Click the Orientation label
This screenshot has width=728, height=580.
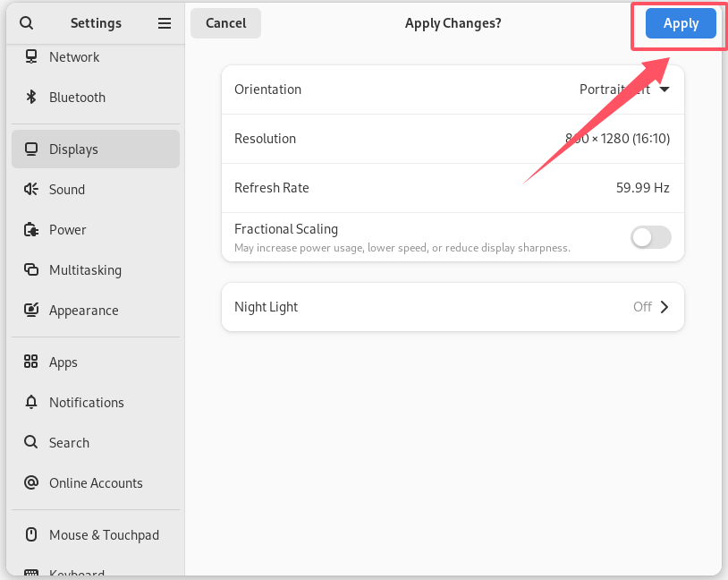coord(268,90)
